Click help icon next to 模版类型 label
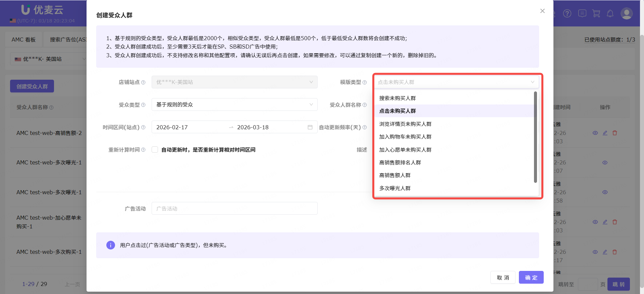644x294 pixels. point(365,82)
